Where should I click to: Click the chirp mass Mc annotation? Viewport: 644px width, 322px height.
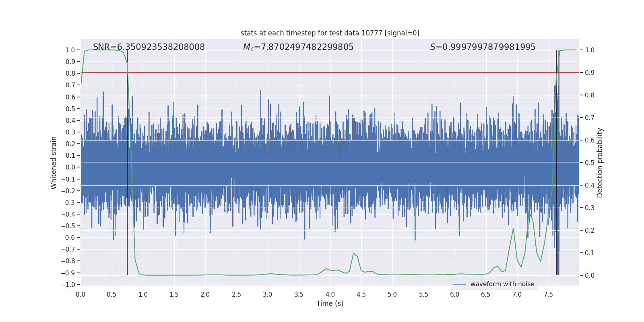(x=298, y=47)
